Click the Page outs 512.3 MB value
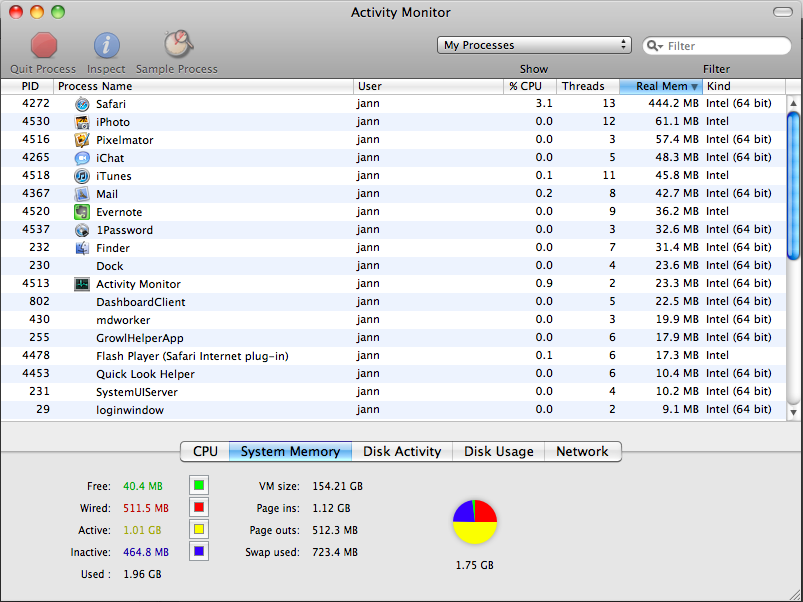 click(x=335, y=530)
